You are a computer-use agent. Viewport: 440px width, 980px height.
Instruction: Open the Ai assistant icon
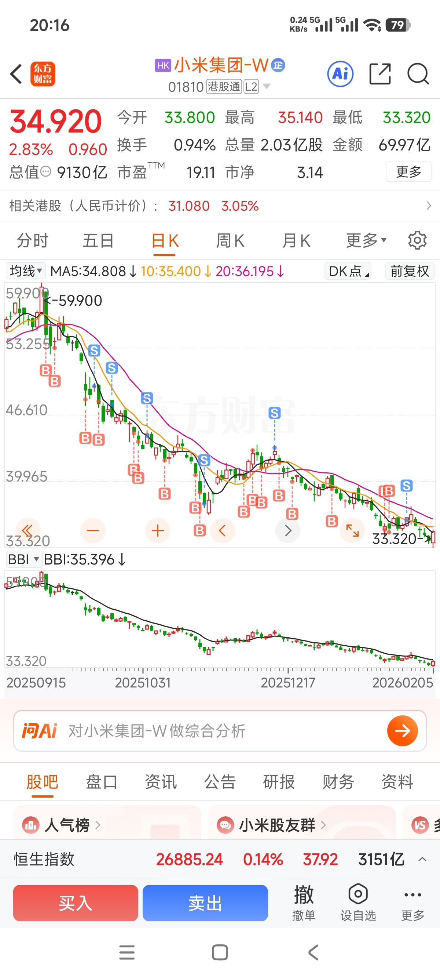pos(340,74)
